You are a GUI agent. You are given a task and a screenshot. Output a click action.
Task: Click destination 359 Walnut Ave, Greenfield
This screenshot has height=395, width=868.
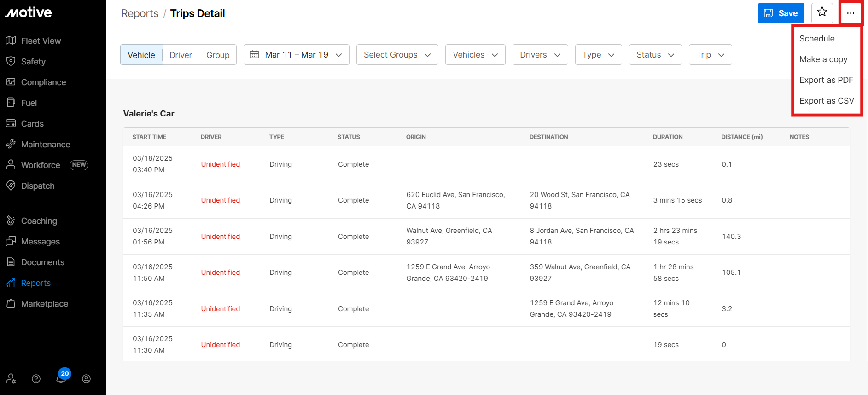580,273
